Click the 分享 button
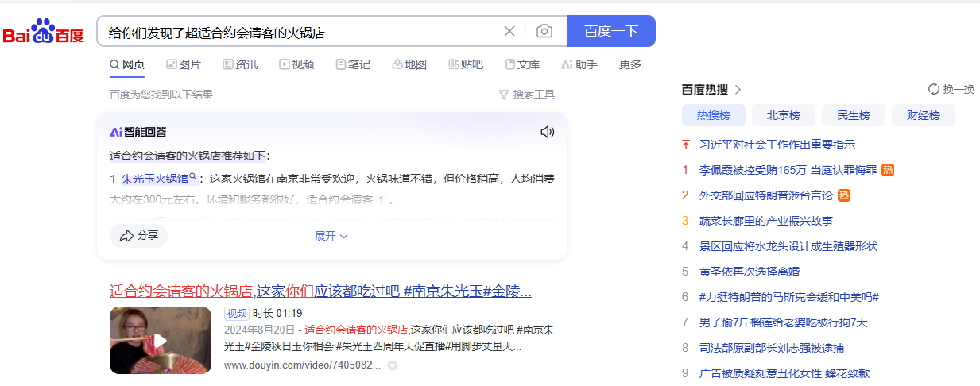 [x=138, y=236]
